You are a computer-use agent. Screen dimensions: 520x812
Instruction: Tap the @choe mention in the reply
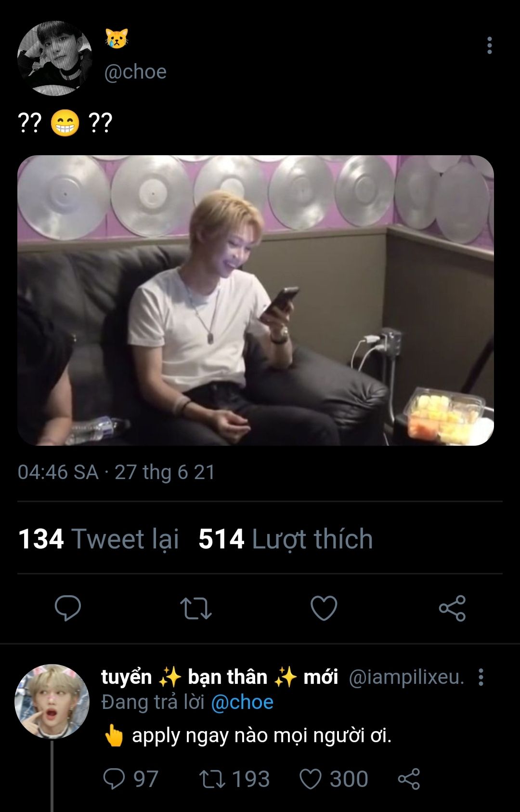[x=242, y=702]
